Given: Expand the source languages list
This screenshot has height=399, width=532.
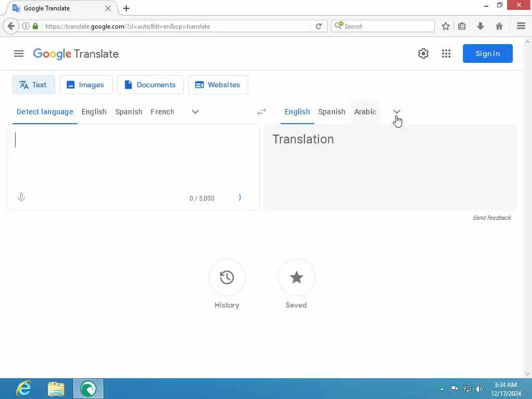Looking at the screenshot, I should pyautogui.click(x=195, y=112).
